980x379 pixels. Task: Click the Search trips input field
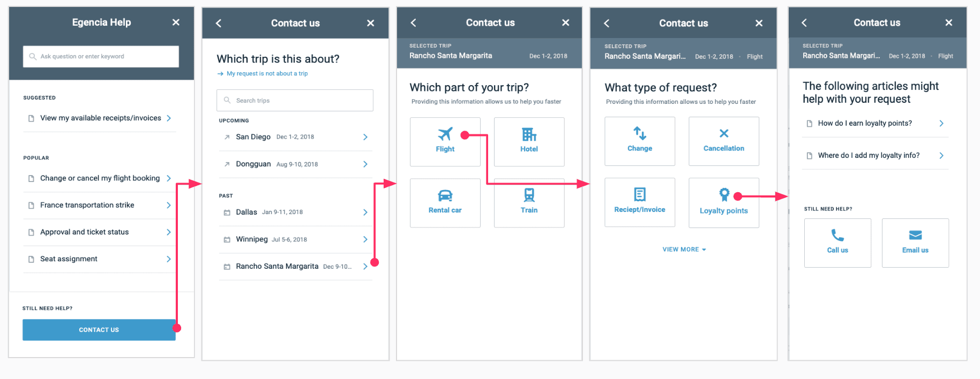pyautogui.click(x=295, y=100)
